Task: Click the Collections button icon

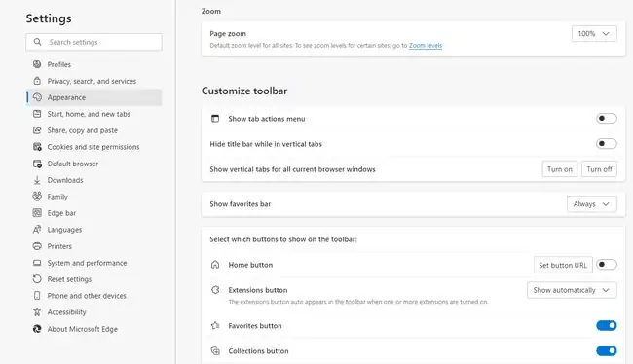Action: click(x=215, y=350)
